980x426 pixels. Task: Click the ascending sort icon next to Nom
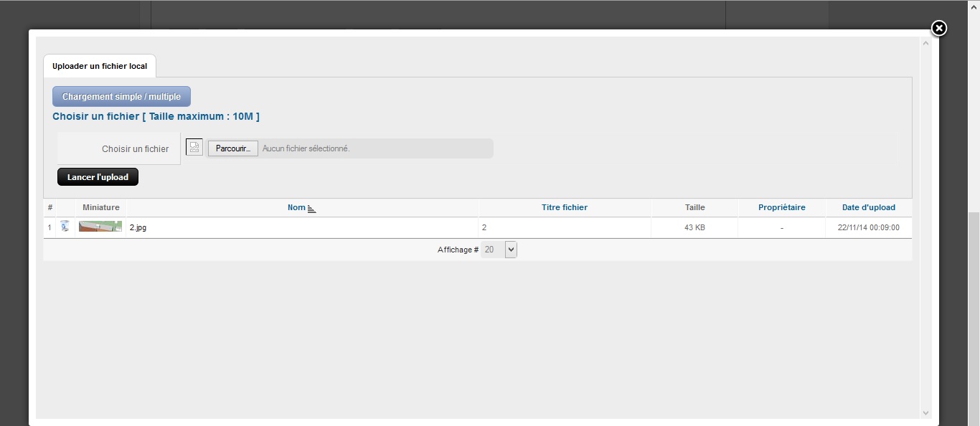point(311,208)
